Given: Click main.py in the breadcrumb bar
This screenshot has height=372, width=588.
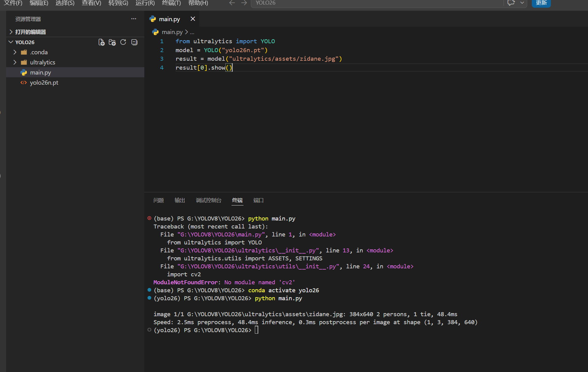Looking at the screenshot, I should (x=172, y=32).
